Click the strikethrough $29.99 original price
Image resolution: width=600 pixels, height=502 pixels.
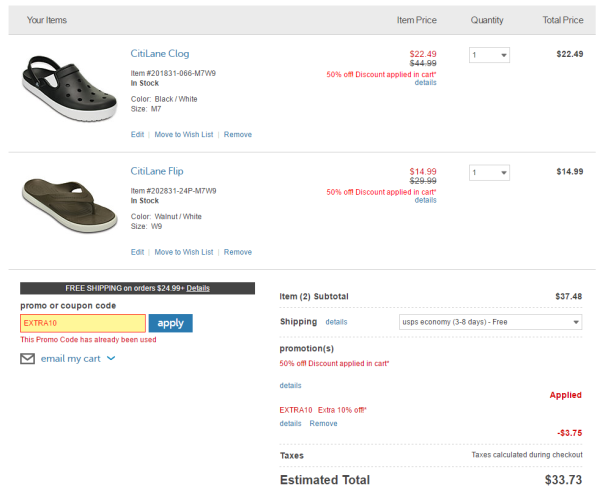pos(423,181)
